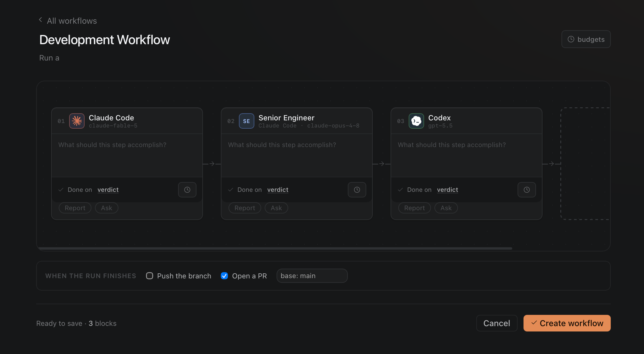Click the Cancel button
Image resolution: width=644 pixels, height=354 pixels.
[497, 323]
